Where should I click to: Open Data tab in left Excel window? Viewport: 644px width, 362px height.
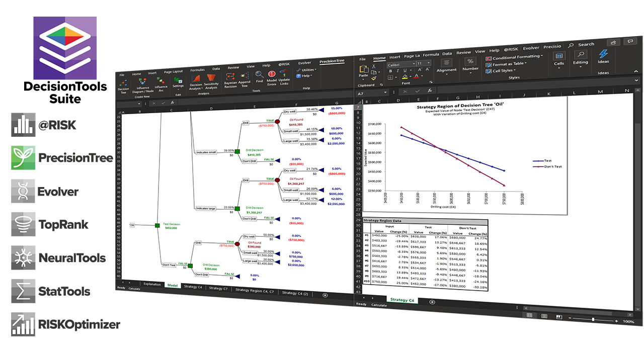tap(216, 69)
